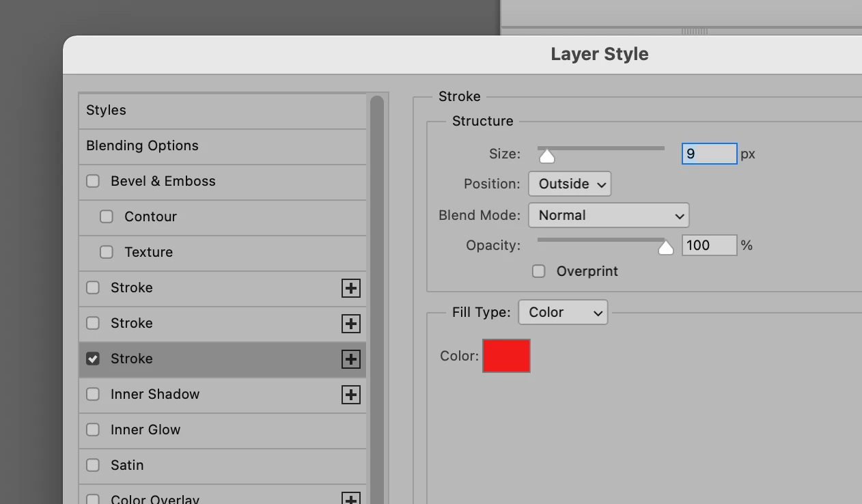Enable the Stroke checkbox right below Texture
862x504 pixels.
click(93, 288)
